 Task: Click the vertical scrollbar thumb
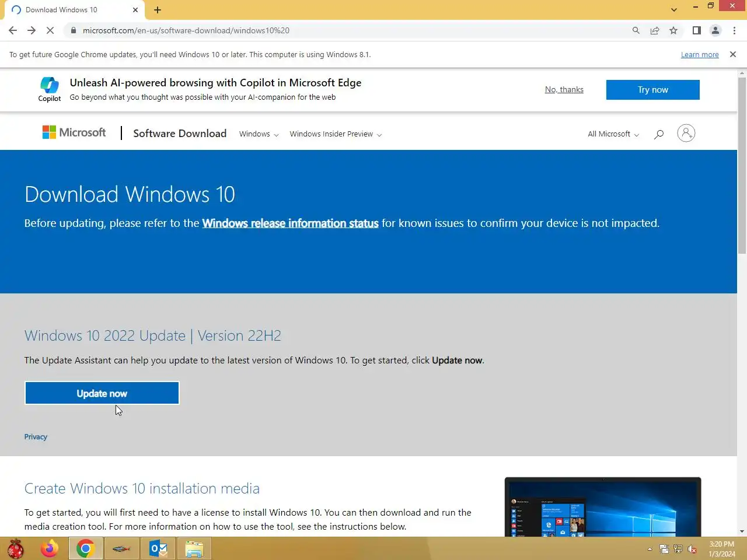point(742,166)
